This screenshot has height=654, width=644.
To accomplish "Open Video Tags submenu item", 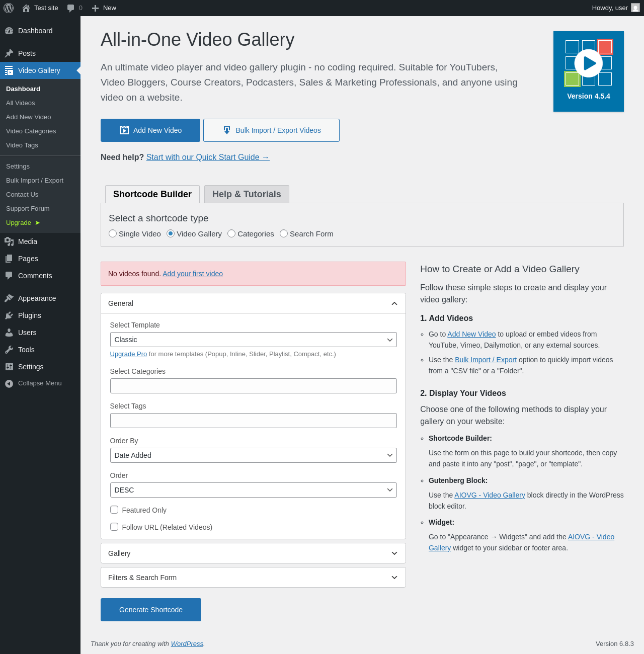I will click(40, 145).
